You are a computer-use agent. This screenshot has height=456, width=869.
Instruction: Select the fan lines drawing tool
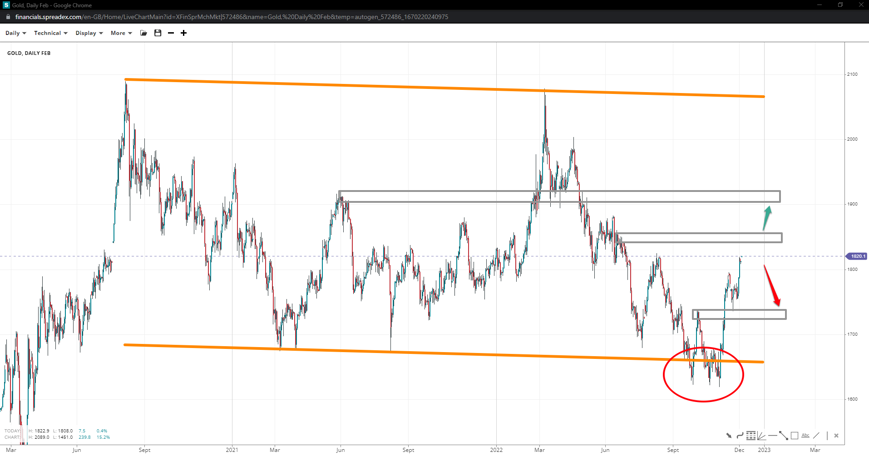point(761,436)
